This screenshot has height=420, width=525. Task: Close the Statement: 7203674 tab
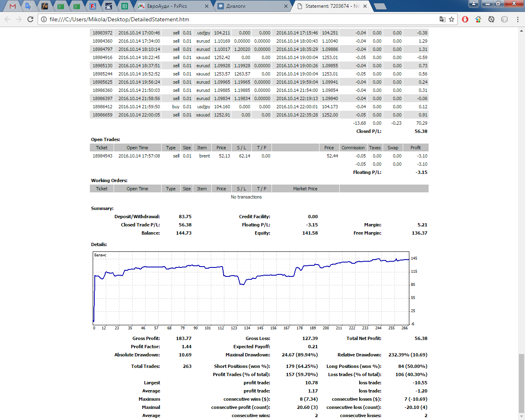pyautogui.click(x=365, y=6)
